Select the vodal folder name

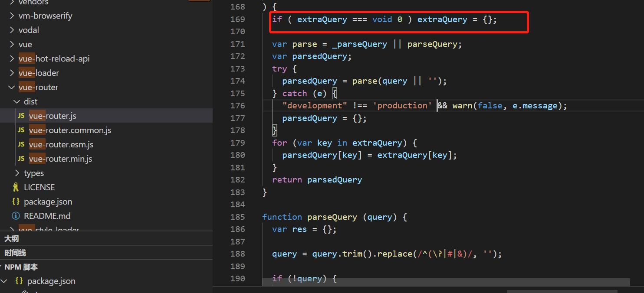pyautogui.click(x=29, y=30)
